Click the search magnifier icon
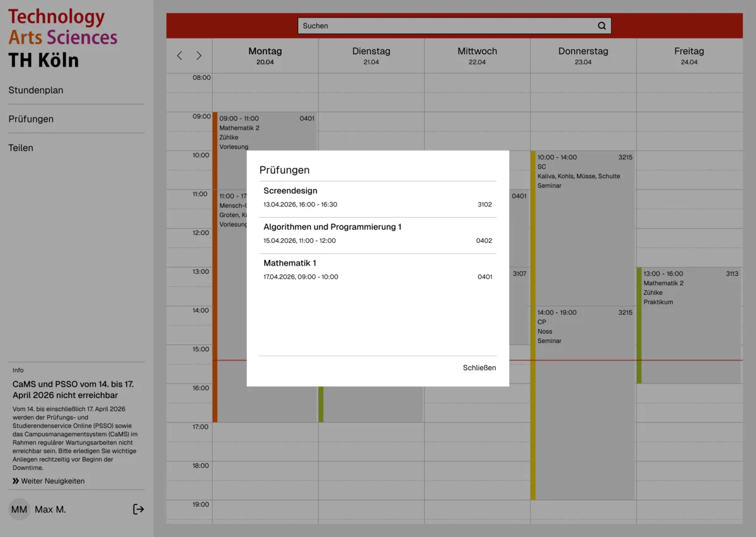756x537 pixels. click(x=602, y=26)
